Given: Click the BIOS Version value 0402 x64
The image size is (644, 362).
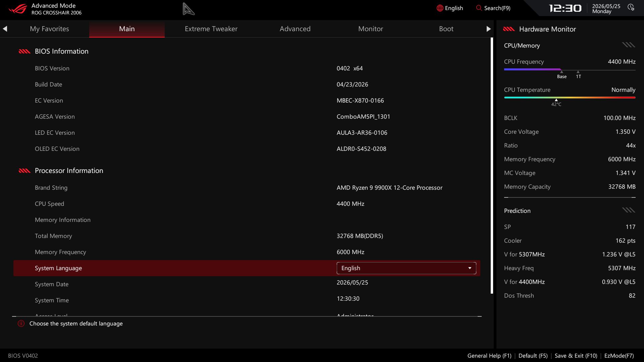Looking at the screenshot, I should [350, 68].
